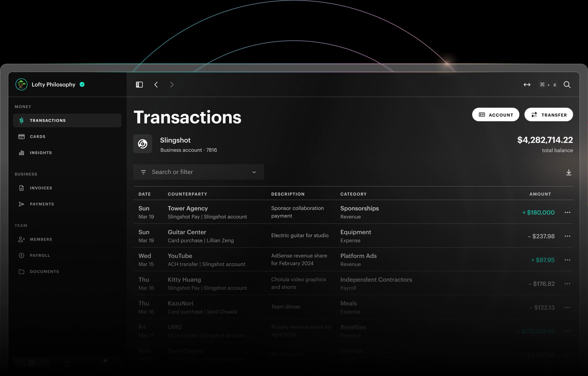Image resolution: width=588 pixels, height=376 pixels.
Task: Expand YouTube transaction row options
Action: [x=567, y=259]
